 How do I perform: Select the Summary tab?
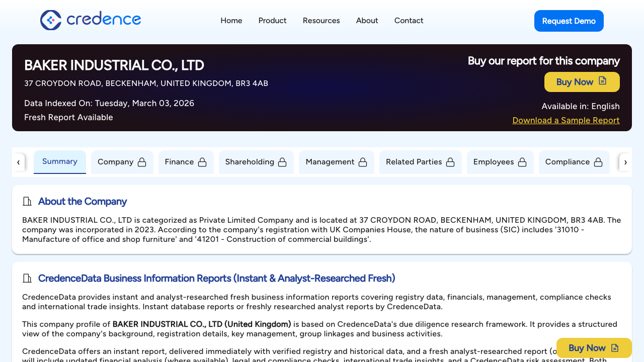pyautogui.click(x=59, y=161)
